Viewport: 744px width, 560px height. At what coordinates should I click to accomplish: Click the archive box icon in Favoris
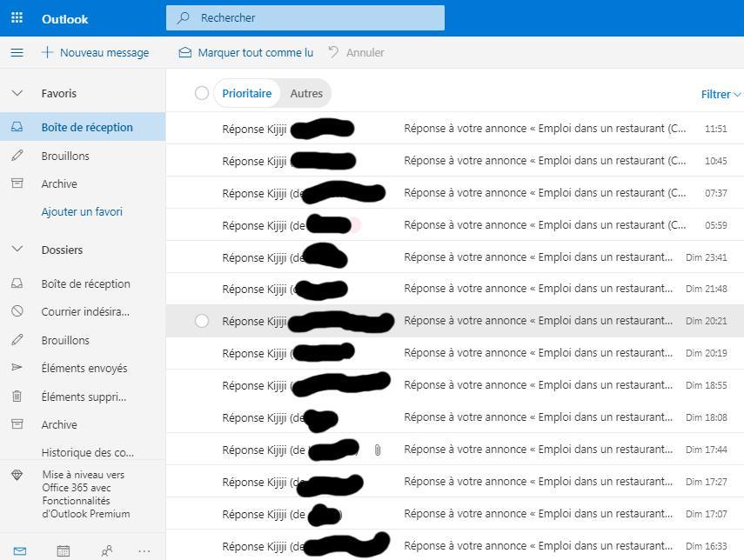click(x=17, y=183)
